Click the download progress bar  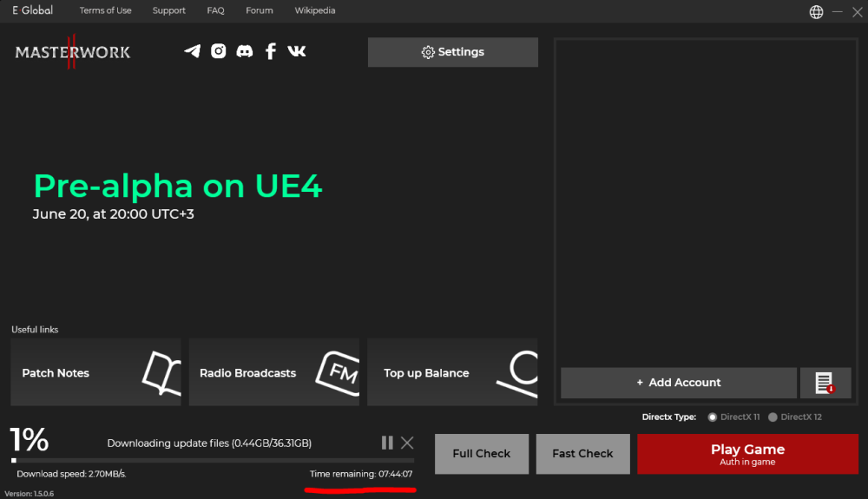click(x=213, y=461)
